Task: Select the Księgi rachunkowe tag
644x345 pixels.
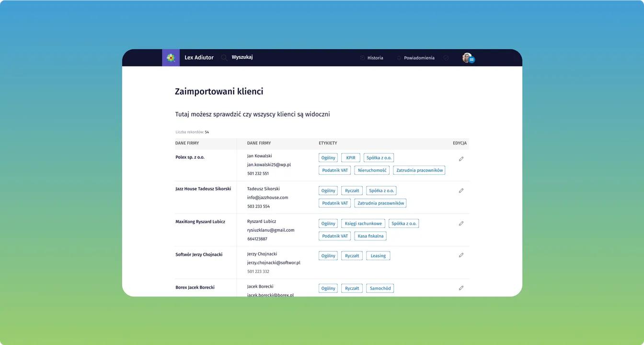Action: (363, 224)
